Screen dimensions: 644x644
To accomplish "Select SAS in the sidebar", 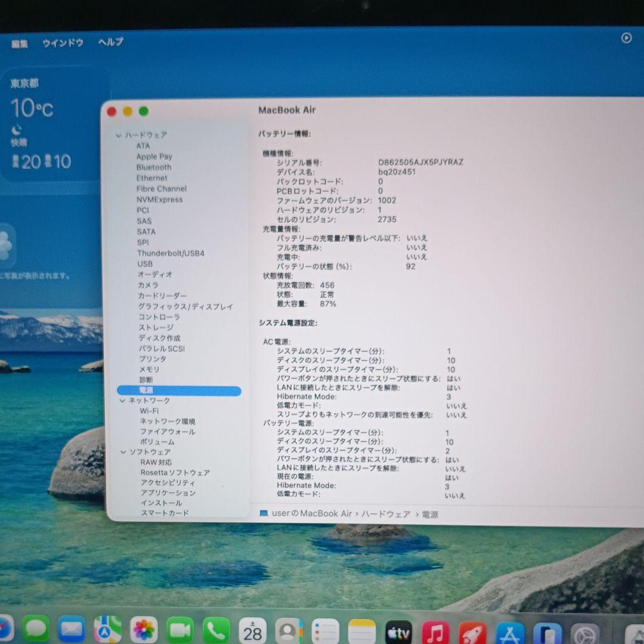I will [x=144, y=221].
